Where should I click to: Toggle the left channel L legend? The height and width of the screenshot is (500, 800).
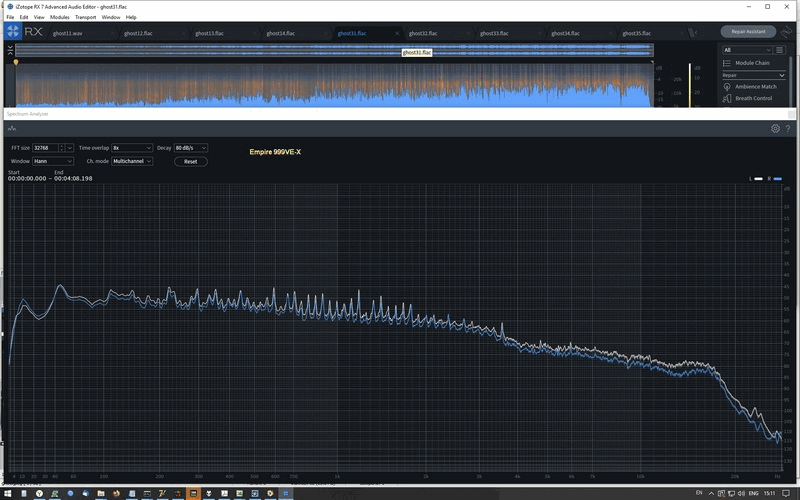[x=756, y=179]
